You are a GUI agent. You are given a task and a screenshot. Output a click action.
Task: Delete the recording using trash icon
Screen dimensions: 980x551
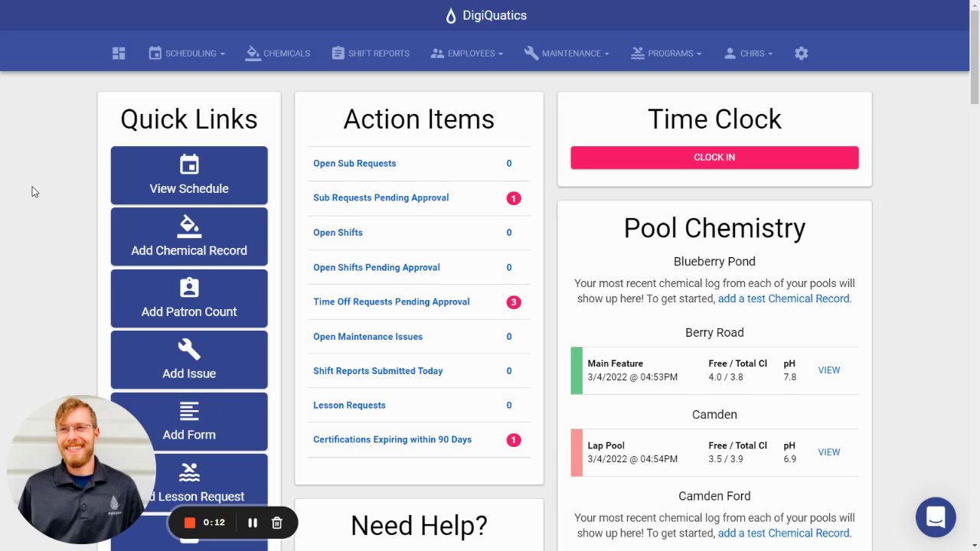point(277,523)
